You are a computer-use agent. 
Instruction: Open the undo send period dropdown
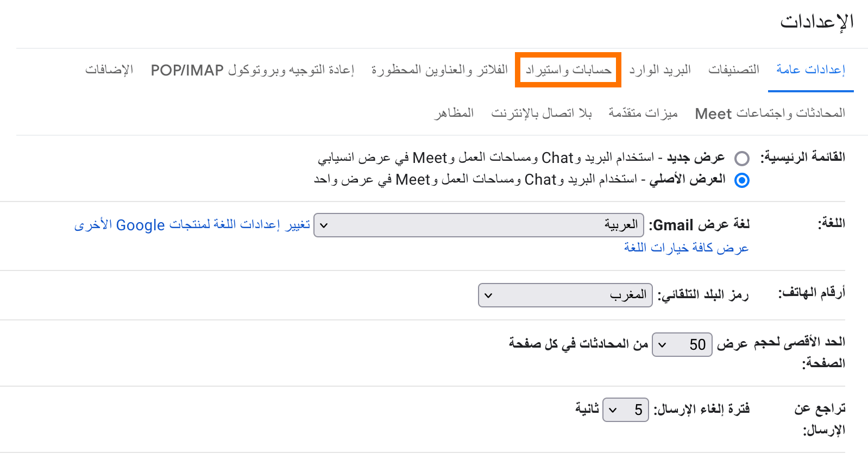pyautogui.click(x=626, y=410)
